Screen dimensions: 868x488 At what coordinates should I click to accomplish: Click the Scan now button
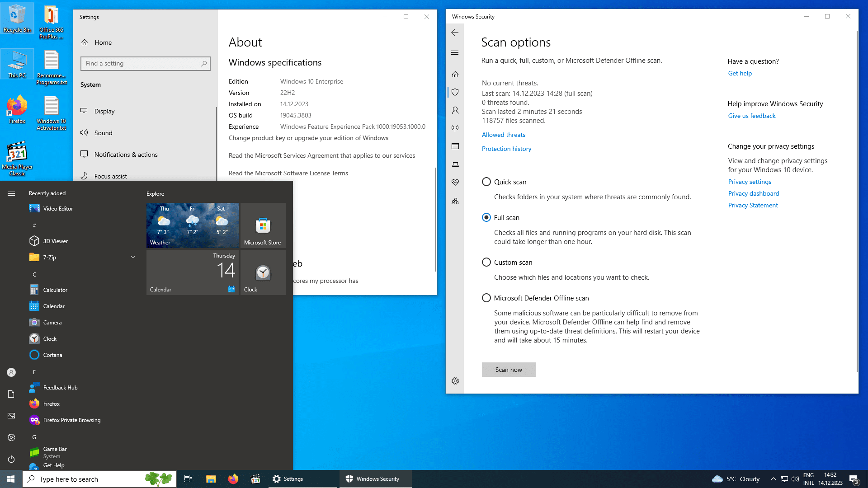pos(509,370)
